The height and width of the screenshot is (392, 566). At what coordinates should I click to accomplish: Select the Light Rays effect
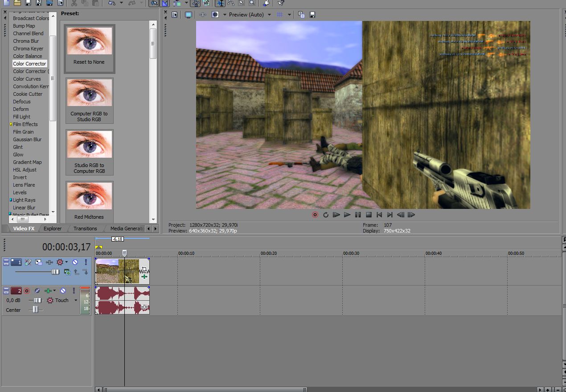(x=24, y=200)
